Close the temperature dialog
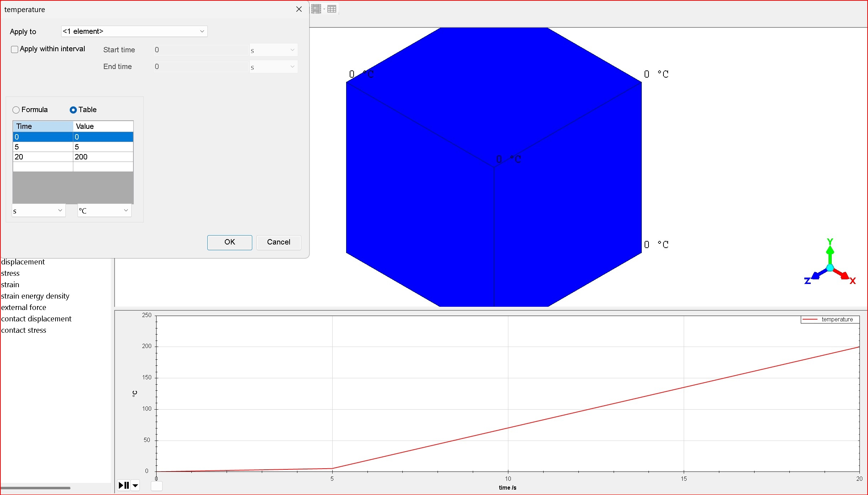 [x=299, y=9]
